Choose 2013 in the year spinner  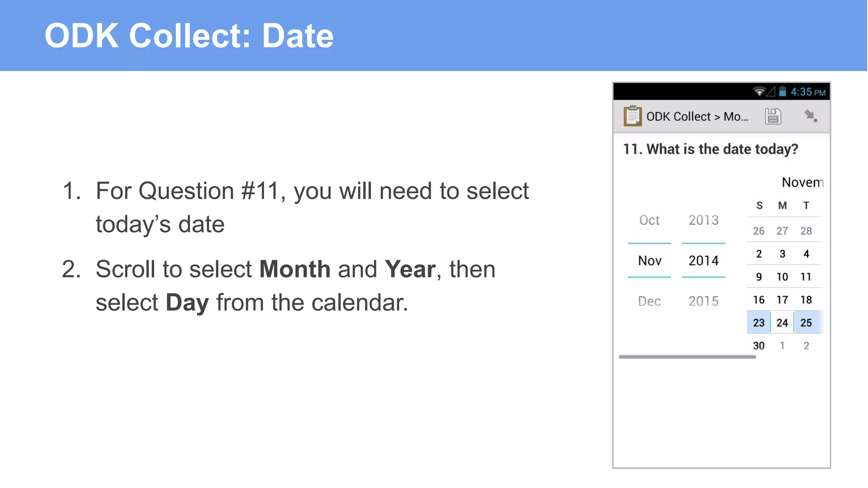(x=704, y=220)
